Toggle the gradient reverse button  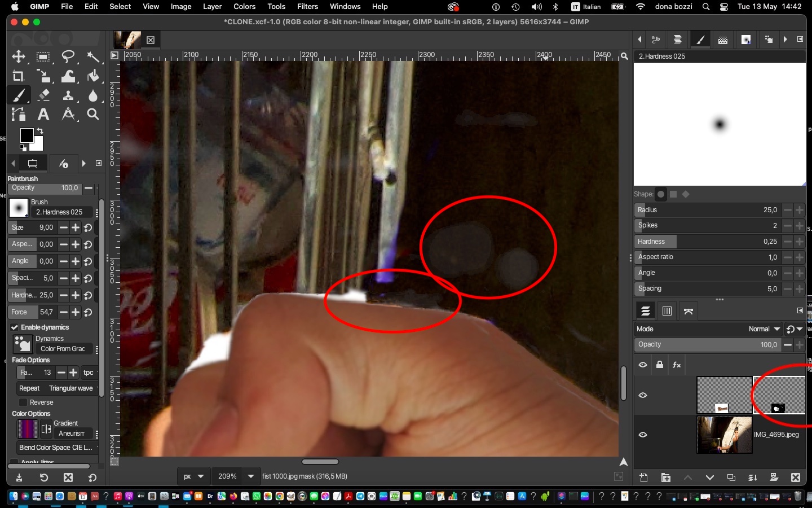pos(46,429)
